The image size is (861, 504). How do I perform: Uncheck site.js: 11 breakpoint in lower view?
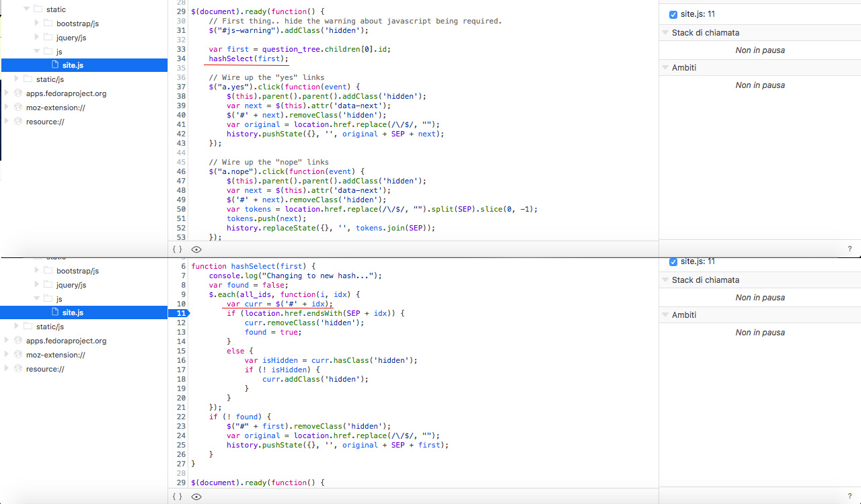coord(673,262)
